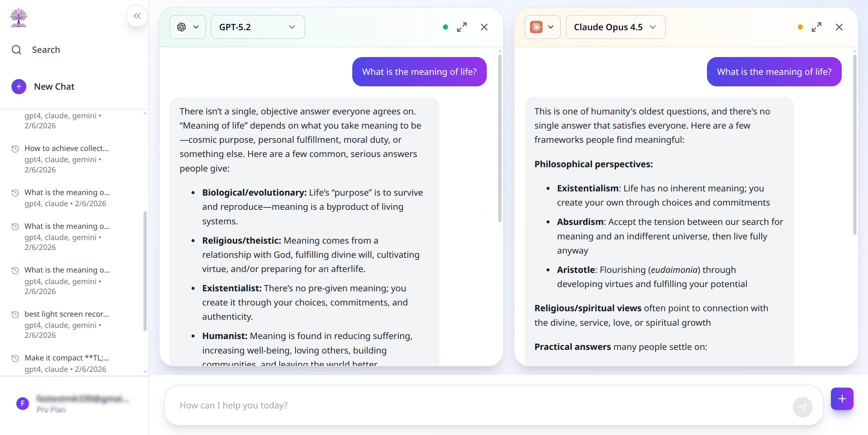Expand the OpenAI provider selector chevron
The width and height of the screenshot is (868, 435).
point(196,27)
